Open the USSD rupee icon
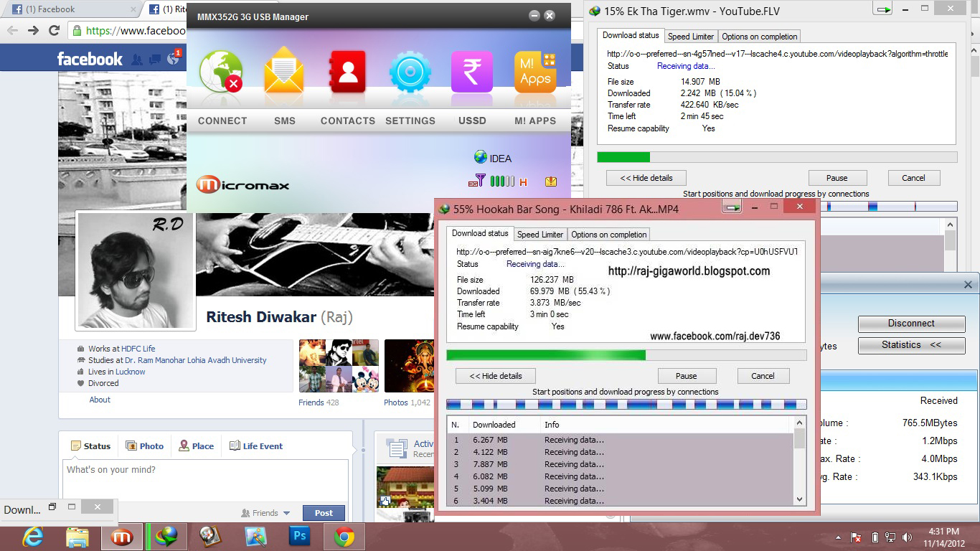 (x=472, y=72)
